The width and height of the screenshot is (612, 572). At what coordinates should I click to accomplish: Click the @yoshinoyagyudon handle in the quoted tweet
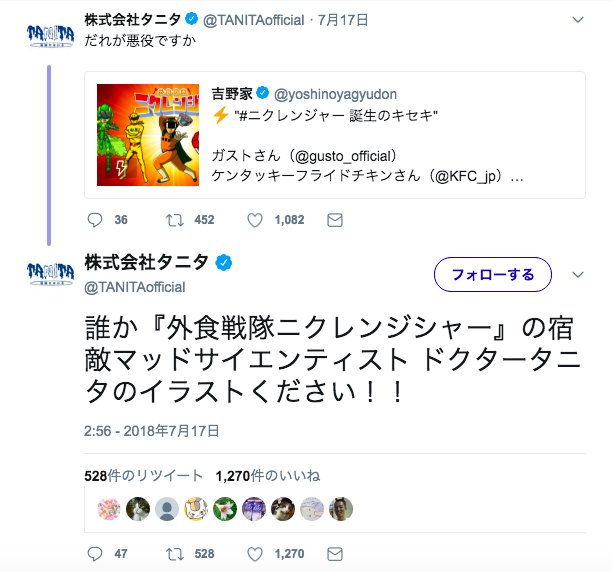coord(335,94)
